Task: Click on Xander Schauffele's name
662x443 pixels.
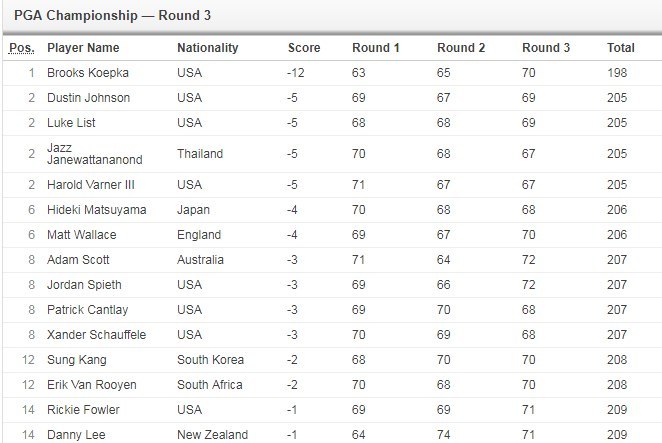Action: [96, 335]
